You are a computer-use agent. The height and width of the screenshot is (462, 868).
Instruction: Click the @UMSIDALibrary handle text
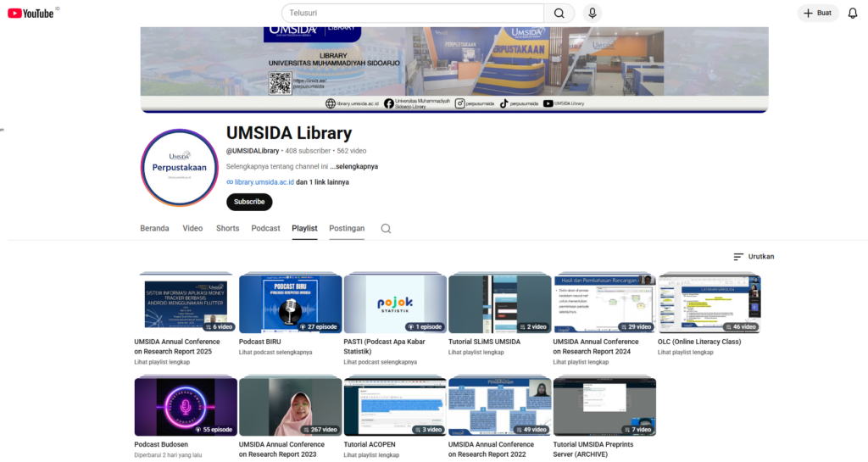[x=253, y=151]
